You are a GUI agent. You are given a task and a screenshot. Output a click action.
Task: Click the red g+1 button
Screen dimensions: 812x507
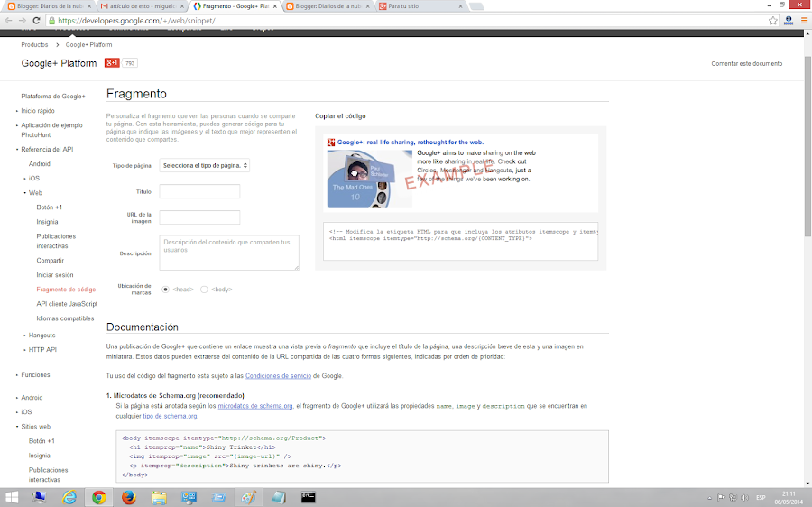coord(112,62)
